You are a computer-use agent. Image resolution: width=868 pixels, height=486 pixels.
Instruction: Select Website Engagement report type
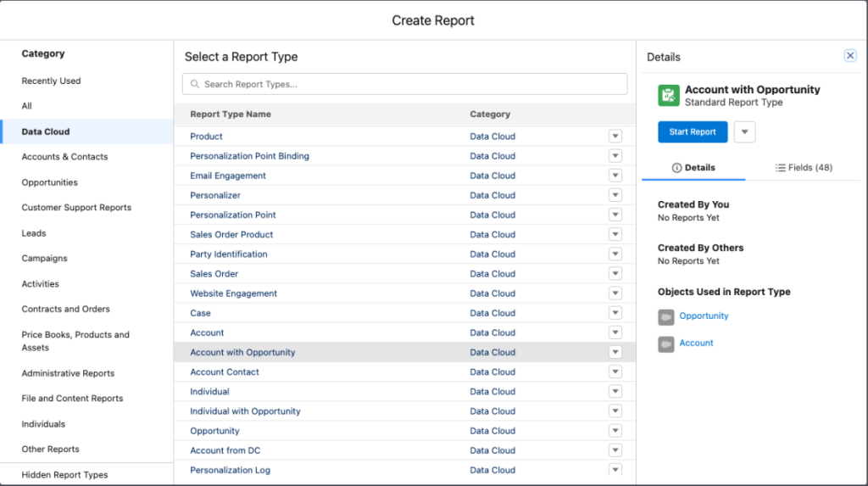233,293
